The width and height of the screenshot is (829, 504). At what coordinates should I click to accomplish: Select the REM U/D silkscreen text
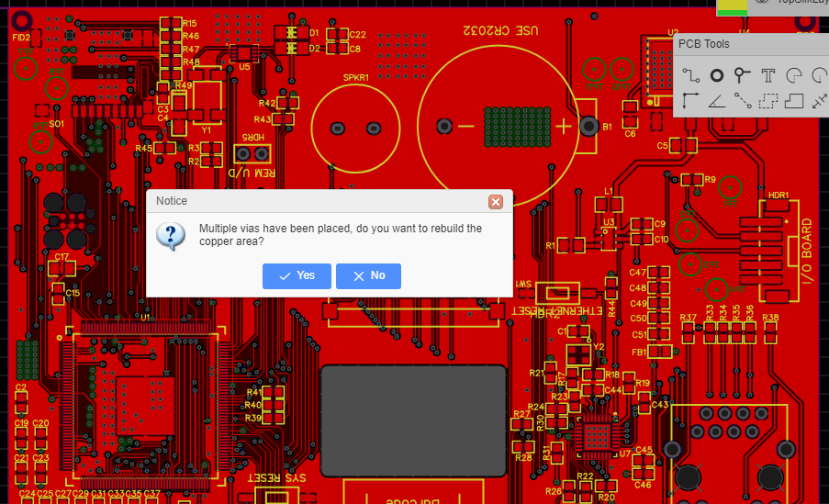[252, 174]
